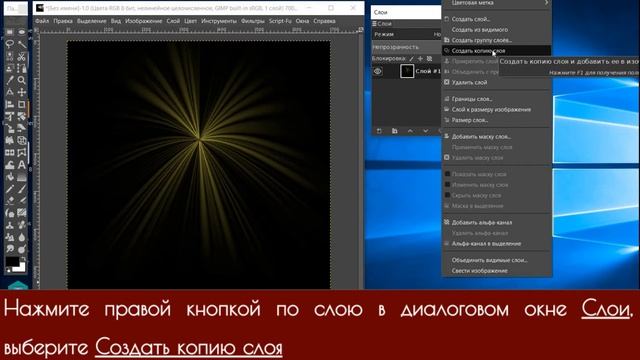
Task: Select the Paintbrush tool
Action: point(22,189)
